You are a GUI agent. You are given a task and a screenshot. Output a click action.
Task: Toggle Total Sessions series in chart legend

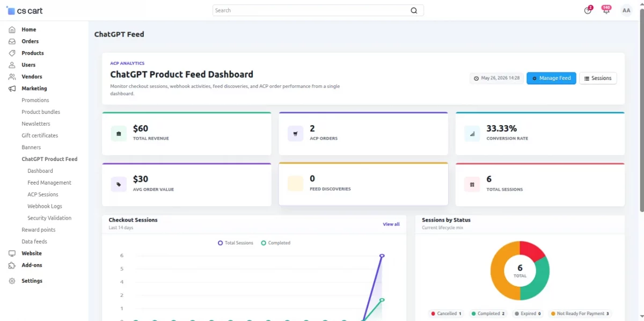point(236,243)
